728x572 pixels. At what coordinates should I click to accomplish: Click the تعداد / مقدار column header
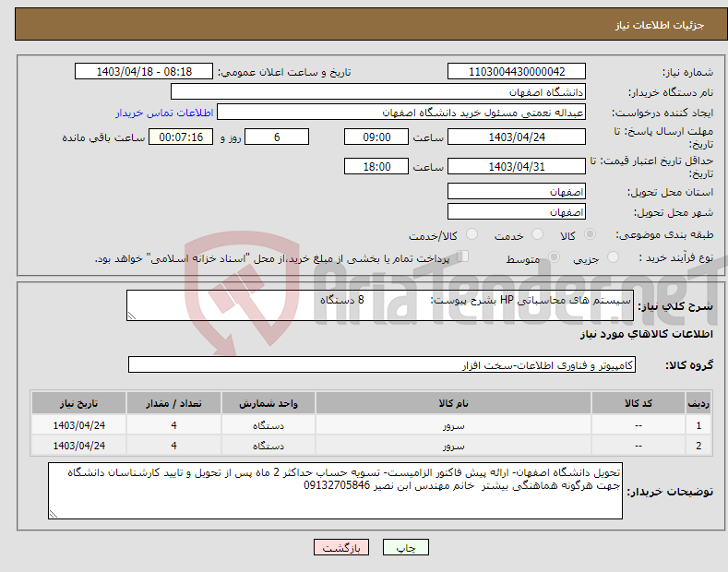click(x=173, y=403)
